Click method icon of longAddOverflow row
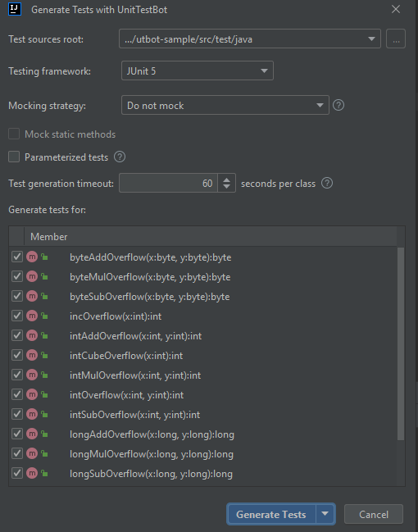This screenshot has height=532, width=418. click(x=32, y=434)
